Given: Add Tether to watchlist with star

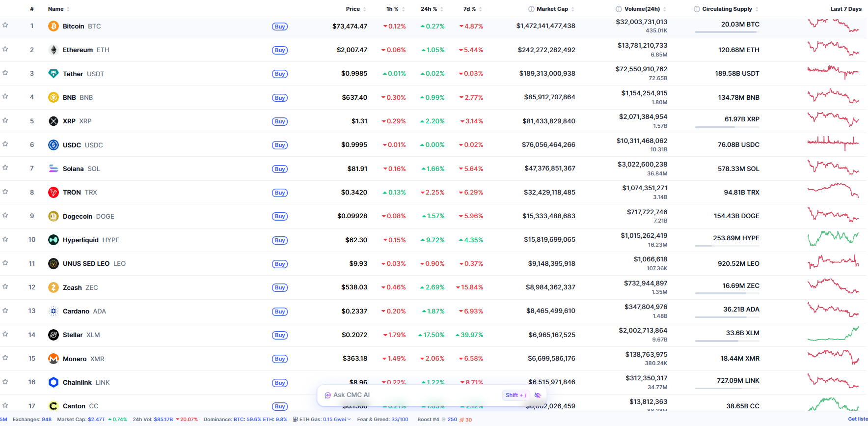Looking at the screenshot, I should coord(5,73).
